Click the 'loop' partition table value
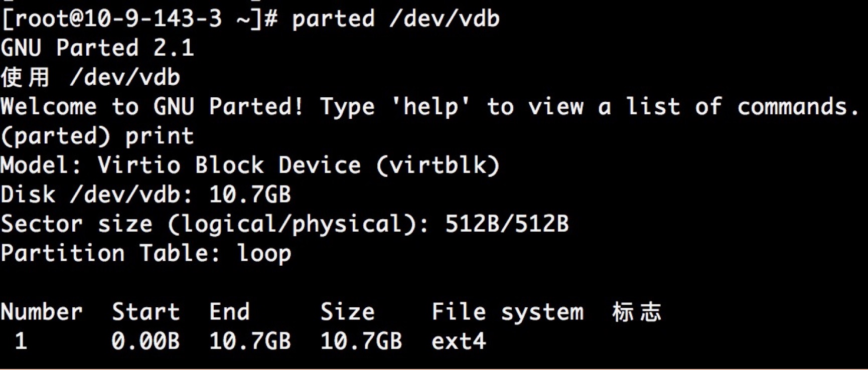Image resolution: width=868 pixels, height=370 pixels. tap(264, 253)
